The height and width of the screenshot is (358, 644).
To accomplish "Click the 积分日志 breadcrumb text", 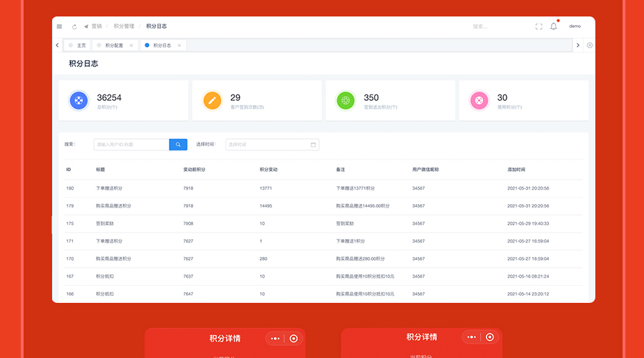I will pos(157,26).
